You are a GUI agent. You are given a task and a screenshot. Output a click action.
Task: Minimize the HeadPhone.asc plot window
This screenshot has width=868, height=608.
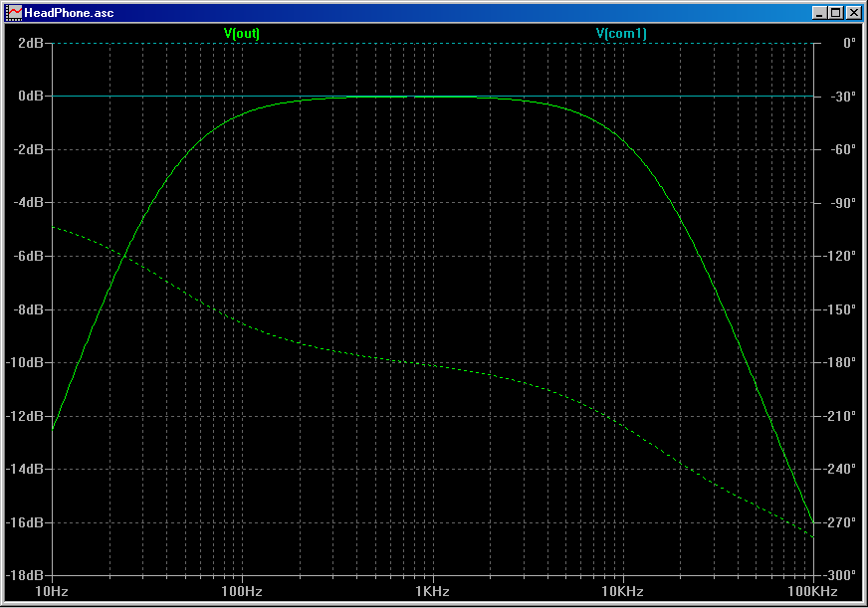click(x=820, y=13)
